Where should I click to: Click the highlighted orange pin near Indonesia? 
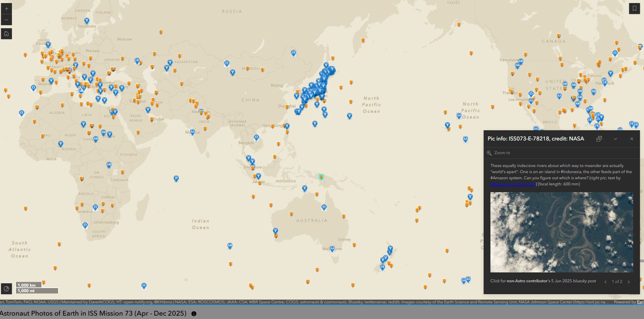coord(321,177)
